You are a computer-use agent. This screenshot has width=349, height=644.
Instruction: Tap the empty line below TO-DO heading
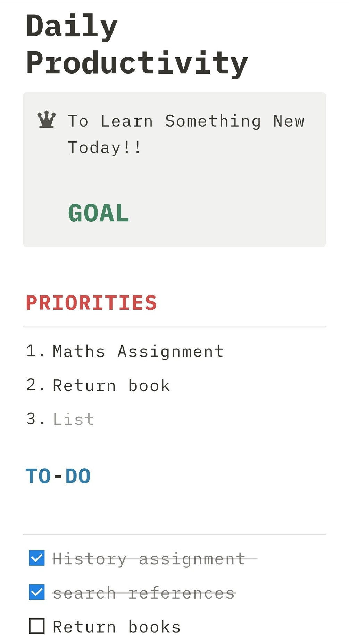coord(174,510)
